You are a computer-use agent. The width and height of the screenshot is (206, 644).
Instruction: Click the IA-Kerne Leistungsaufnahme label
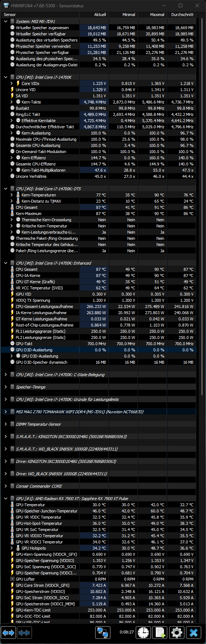point(41,313)
